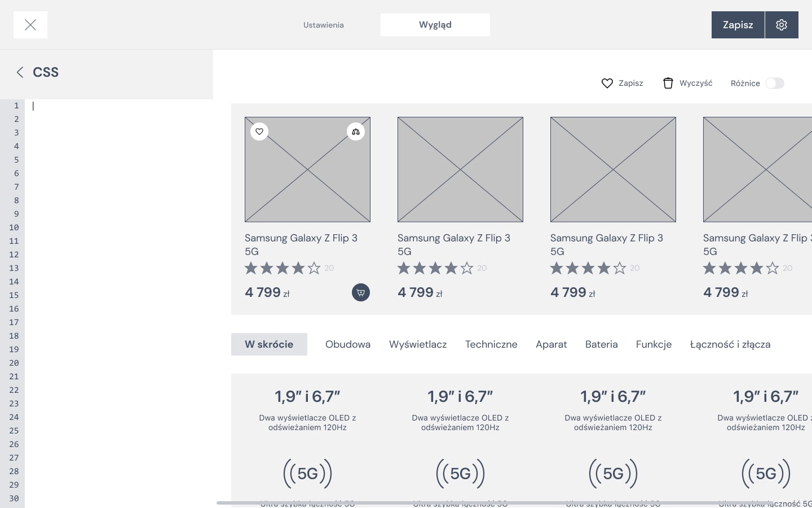Click the heart Zapisz icon above product list
This screenshot has width=812, height=508.
pyautogui.click(x=607, y=84)
